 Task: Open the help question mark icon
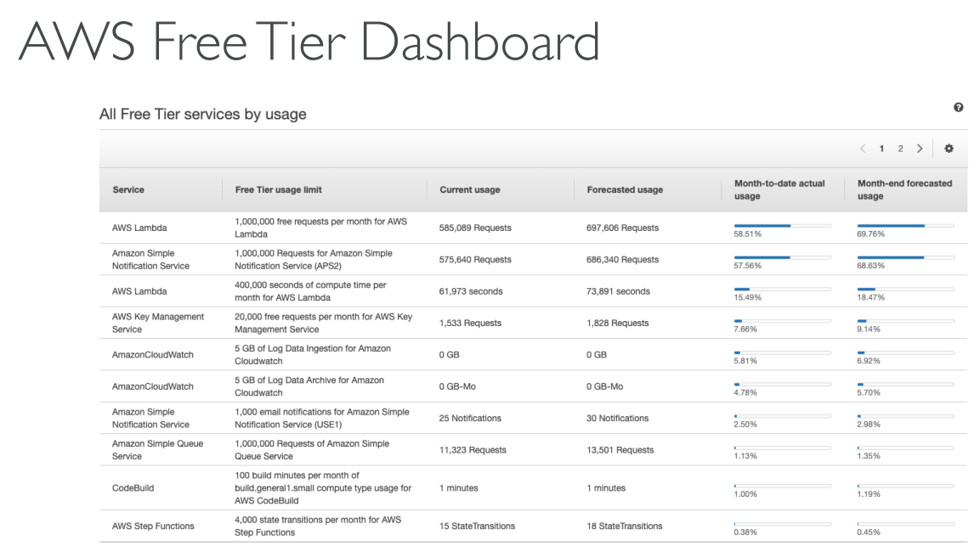point(959,108)
